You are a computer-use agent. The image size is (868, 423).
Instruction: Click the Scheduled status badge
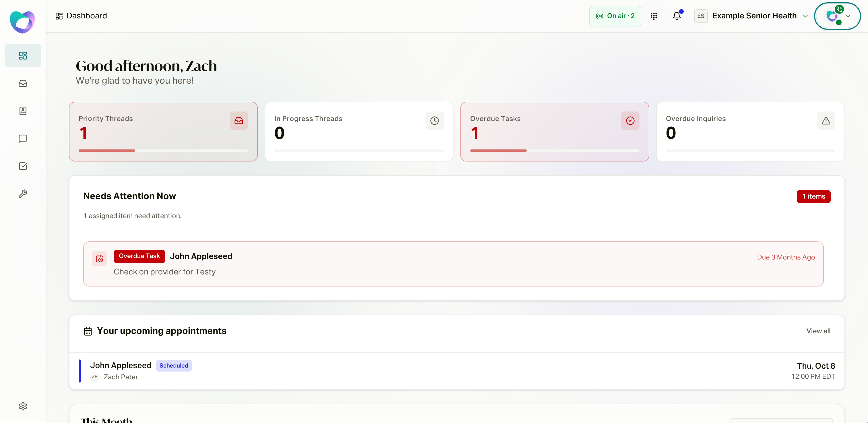click(x=174, y=366)
